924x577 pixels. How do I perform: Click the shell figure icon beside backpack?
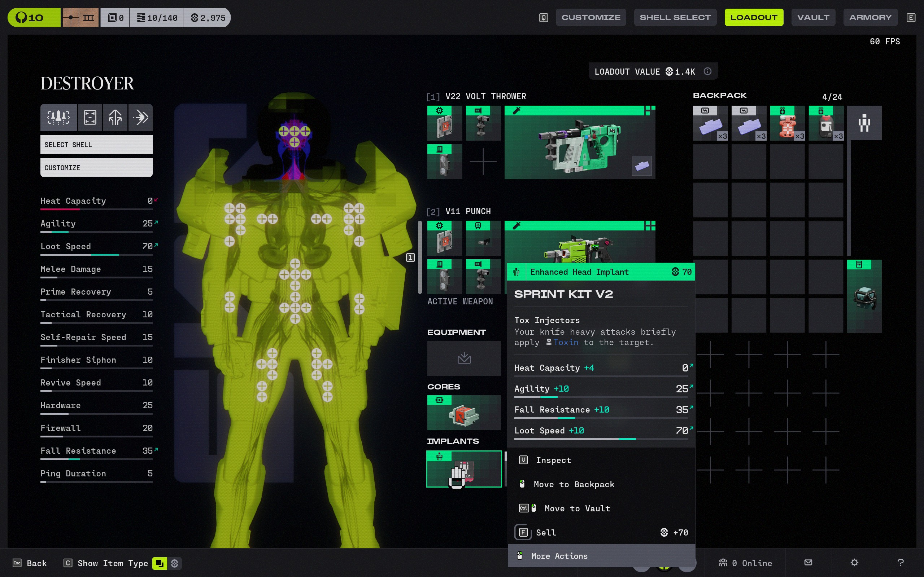864,123
